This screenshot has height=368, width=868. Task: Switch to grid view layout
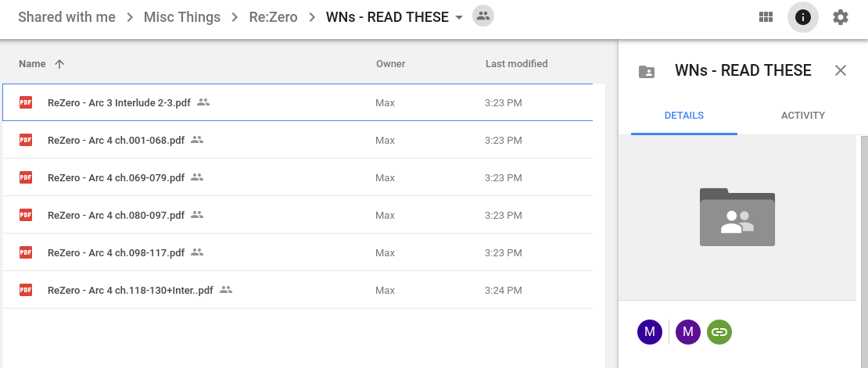point(766,17)
